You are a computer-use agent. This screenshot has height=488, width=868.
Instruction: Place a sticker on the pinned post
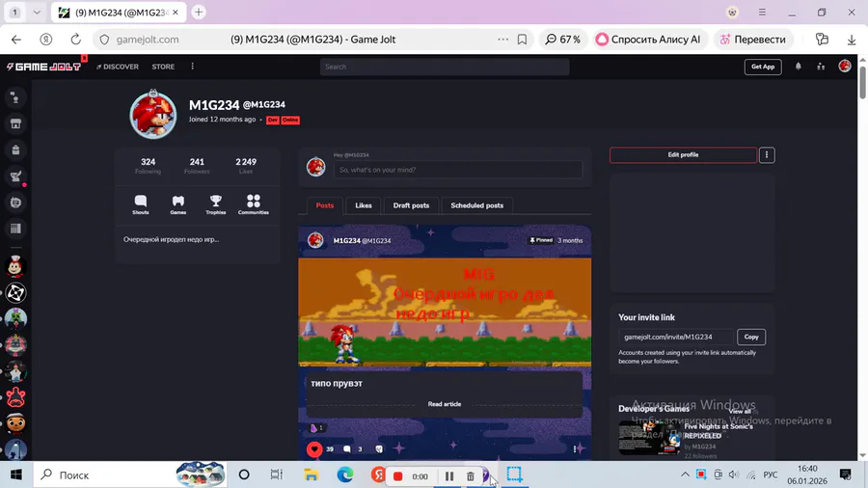coord(379,448)
